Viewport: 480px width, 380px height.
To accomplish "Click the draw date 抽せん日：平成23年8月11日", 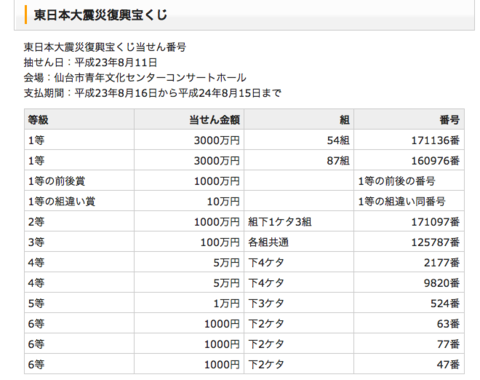I will [x=90, y=62].
